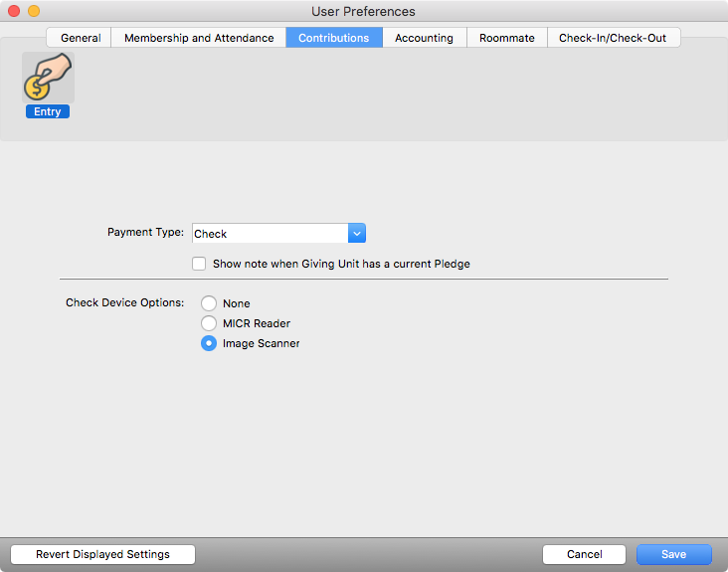
Task: Switch to the General tab
Action: 81,38
